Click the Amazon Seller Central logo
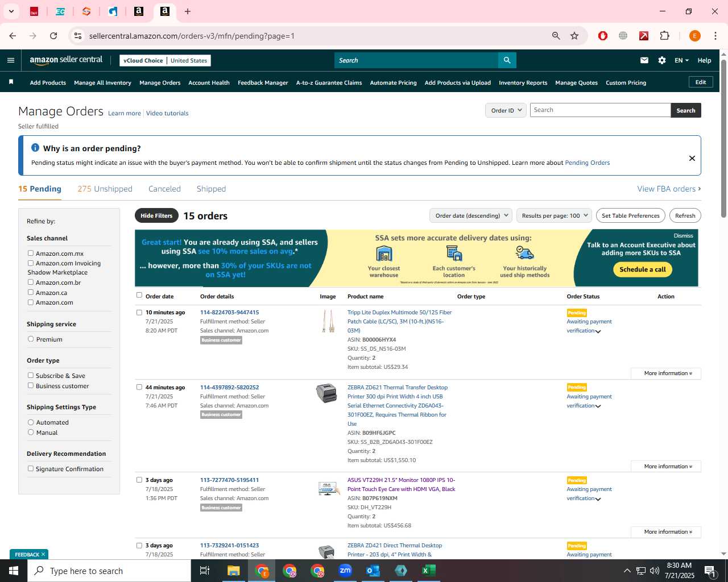Screen dimensions: 728x582 (66, 60)
